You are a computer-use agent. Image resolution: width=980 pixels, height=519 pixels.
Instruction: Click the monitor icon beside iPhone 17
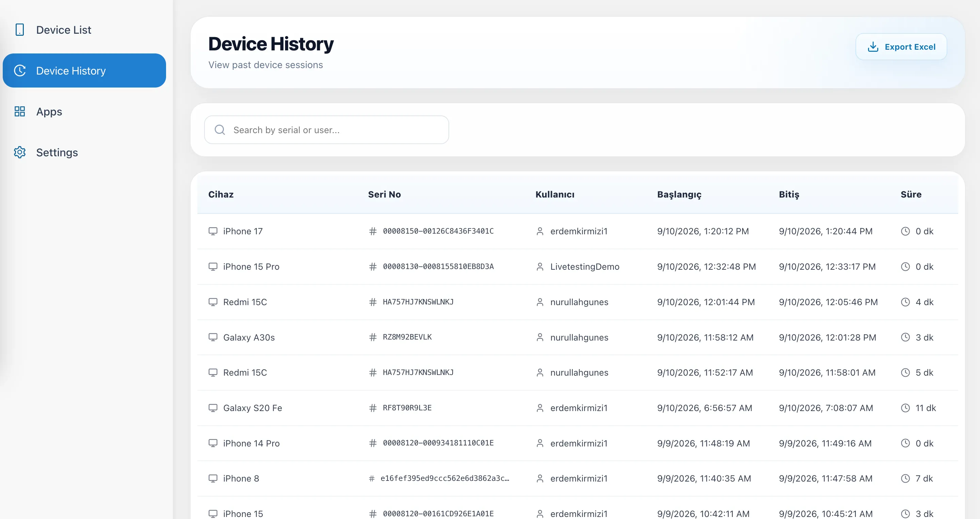213,231
